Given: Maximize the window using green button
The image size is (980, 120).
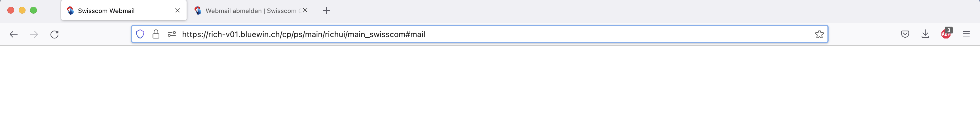Looking at the screenshot, I should pyautogui.click(x=33, y=10).
